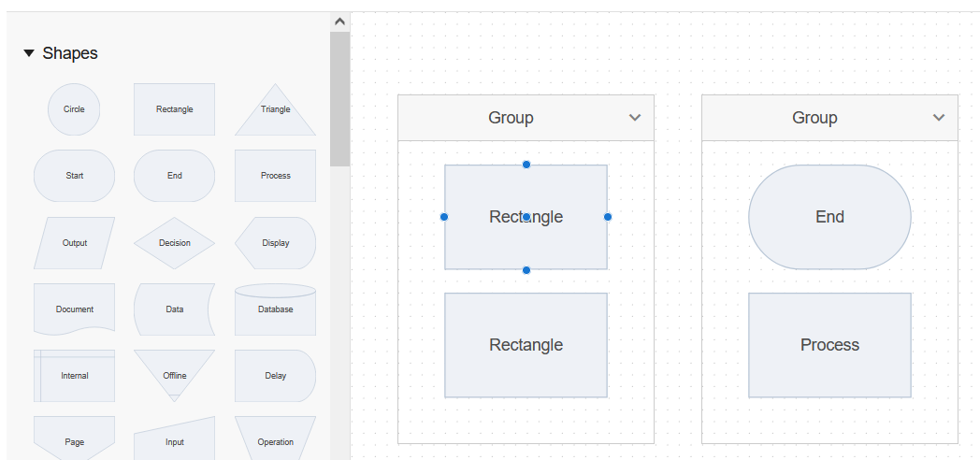Viewport: 980px width, 460px height.
Task: Pick the Data shape from palette
Action: (x=174, y=309)
